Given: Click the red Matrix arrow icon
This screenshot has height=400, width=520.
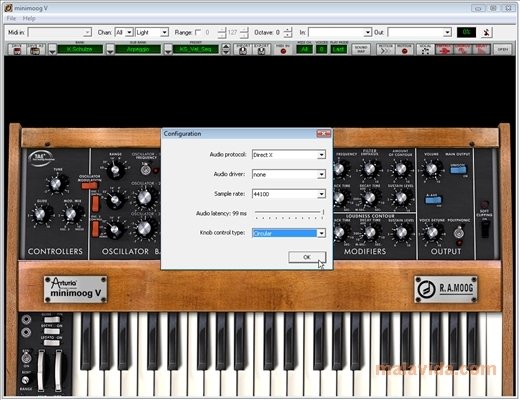Looking at the screenshot, I should pos(444,49).
